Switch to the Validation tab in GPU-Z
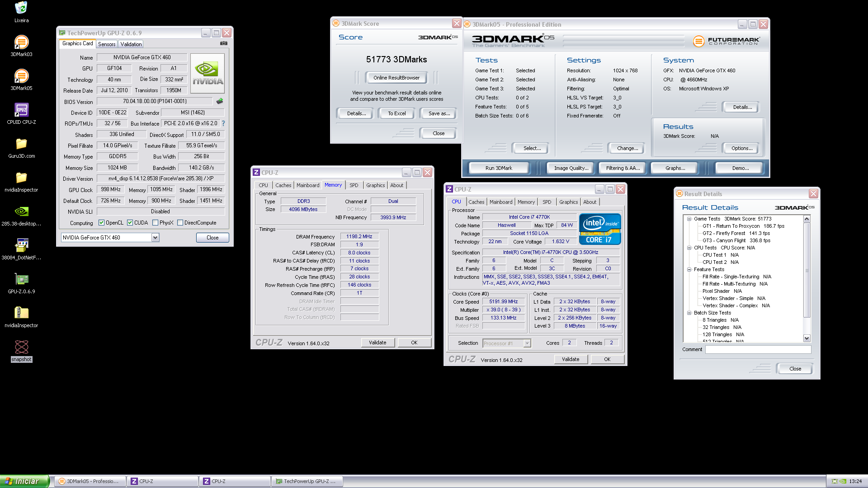This screenshot has width=868, height=488. coord(131,44)
